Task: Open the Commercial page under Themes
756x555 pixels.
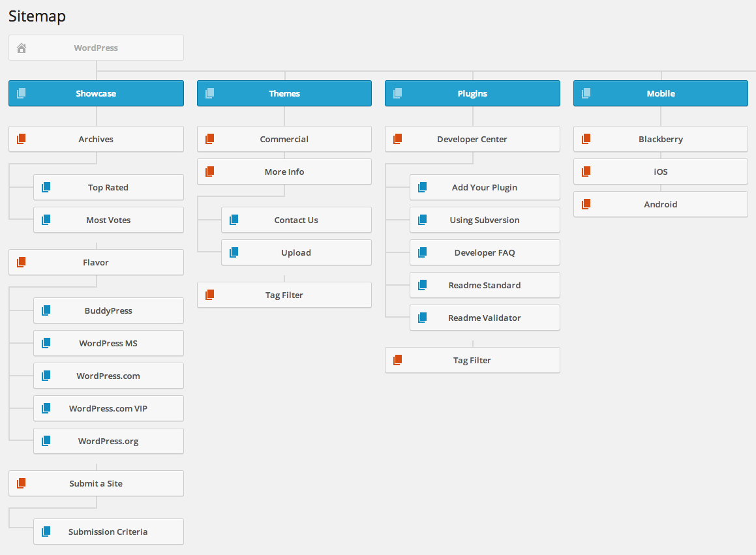Action: (x=284, y=139)
